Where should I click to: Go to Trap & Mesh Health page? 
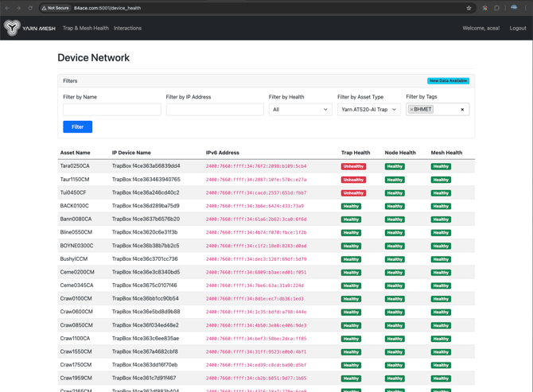[85, 28]
